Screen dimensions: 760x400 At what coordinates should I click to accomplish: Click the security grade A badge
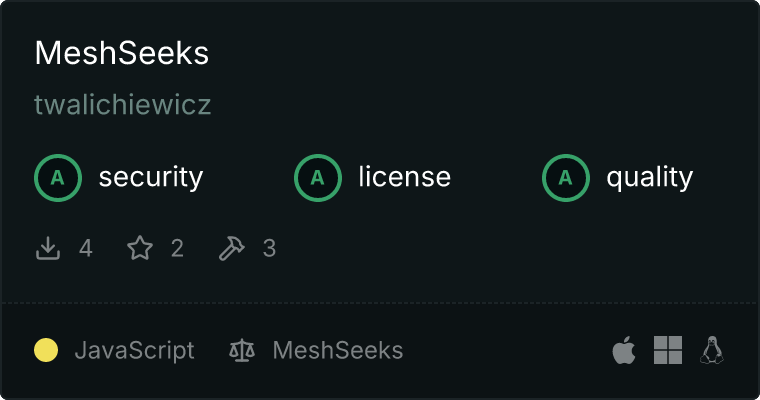[x=58, y=178]
